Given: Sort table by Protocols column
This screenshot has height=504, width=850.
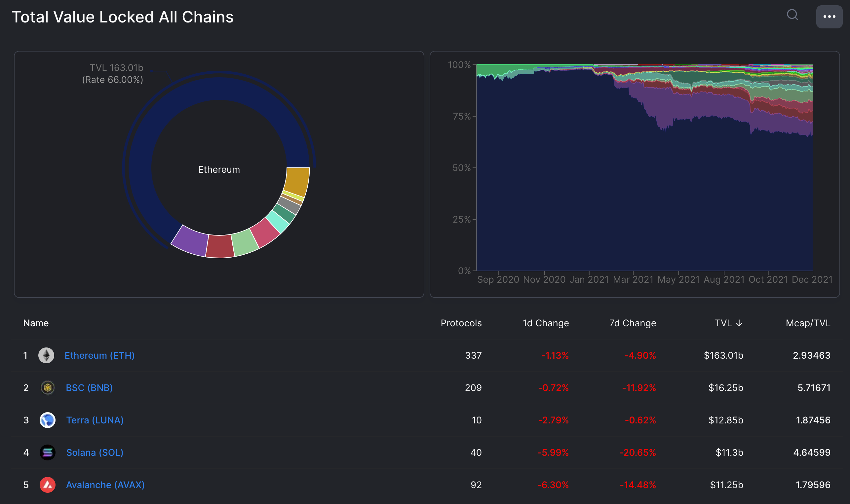Looking at the screenshot, I should coord(461,323).
